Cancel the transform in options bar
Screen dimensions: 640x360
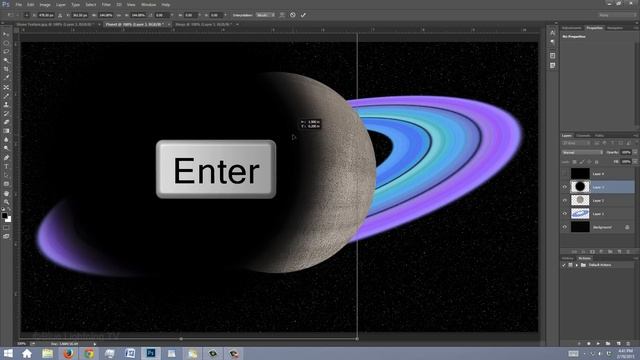click(293, 15)
